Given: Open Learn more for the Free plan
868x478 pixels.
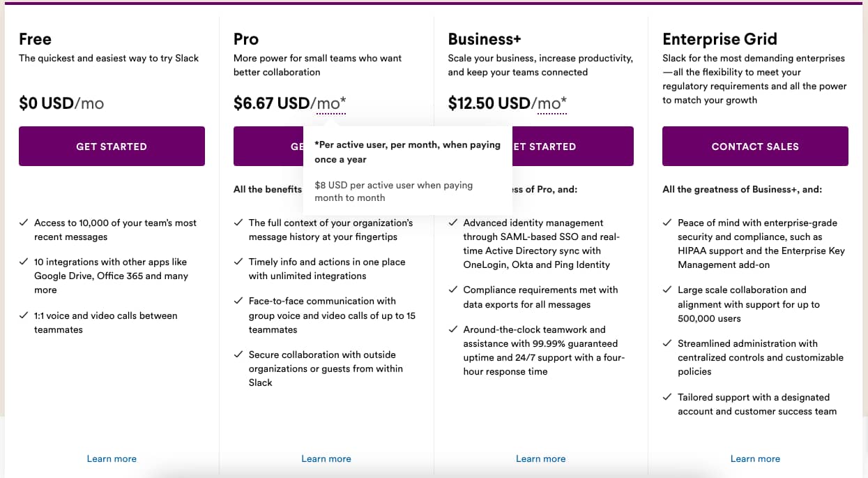Looking at the screenshot, I should pos(112,458).
